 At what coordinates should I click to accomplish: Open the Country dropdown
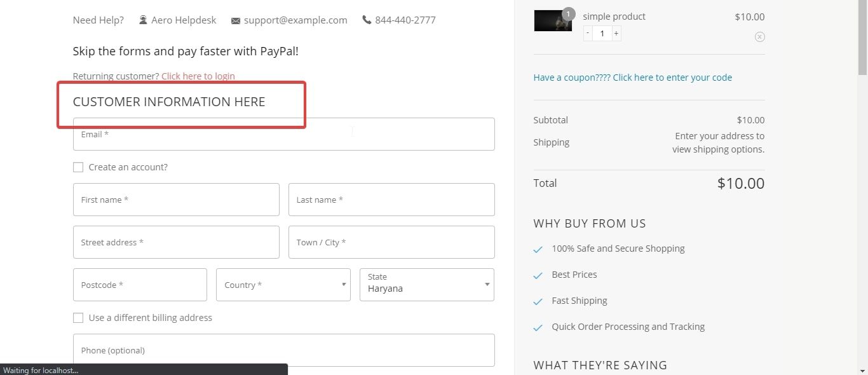[x=283, y=285]
